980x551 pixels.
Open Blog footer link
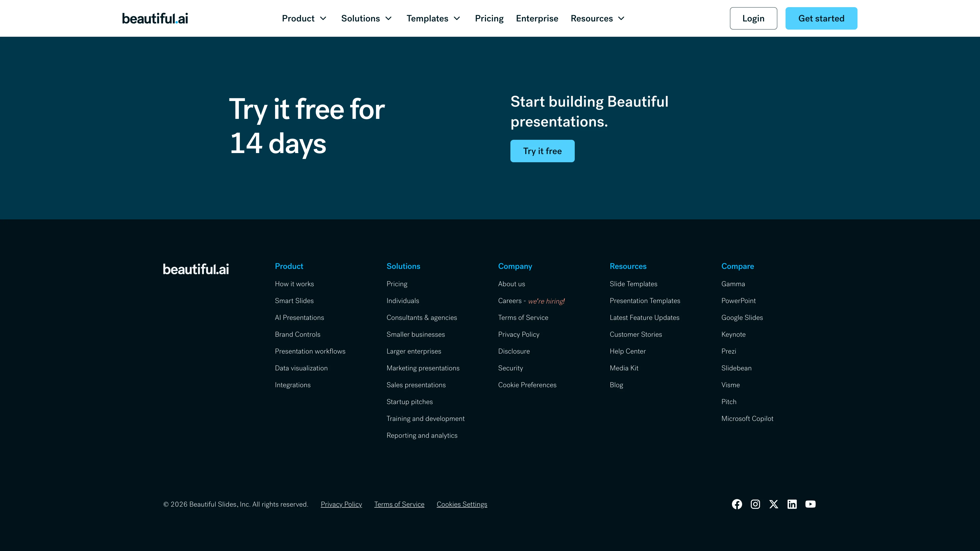pos(616,385)
